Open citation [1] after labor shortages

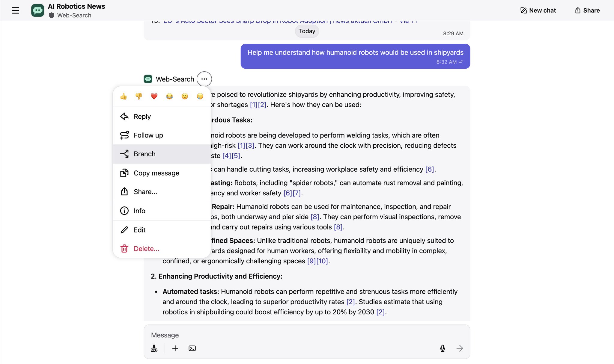point(254,105)
